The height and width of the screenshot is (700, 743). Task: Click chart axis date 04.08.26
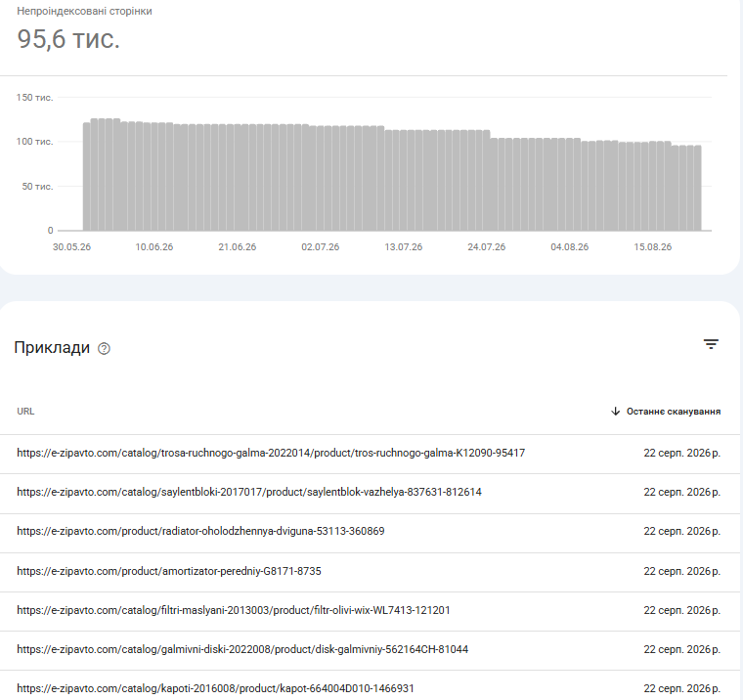(x=570, y=247)
